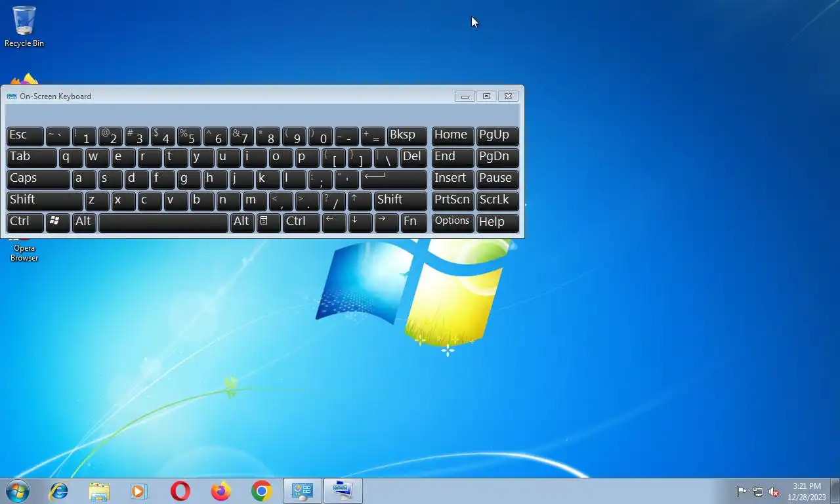Click the number 5 key
This screenshot has height=504, width=840.
tap(189, 136)
